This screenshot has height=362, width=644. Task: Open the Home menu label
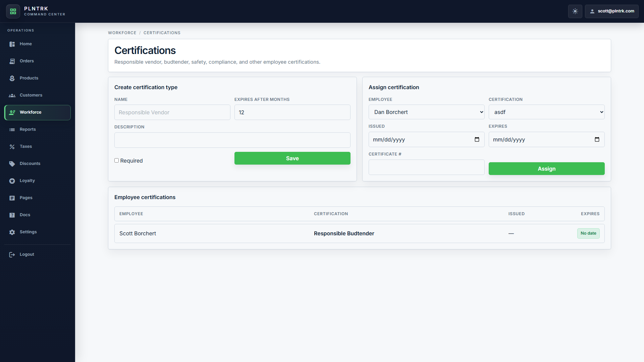tap(26, 44)
